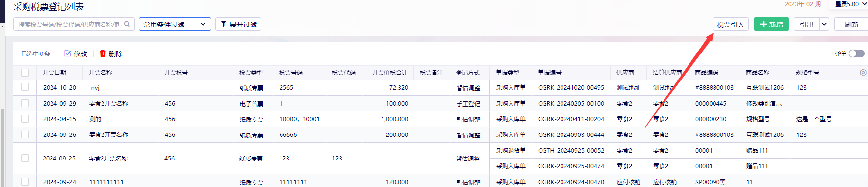Click product name 修改类别演示
This screenshot has height=187, width=868.
click(764, 103)
